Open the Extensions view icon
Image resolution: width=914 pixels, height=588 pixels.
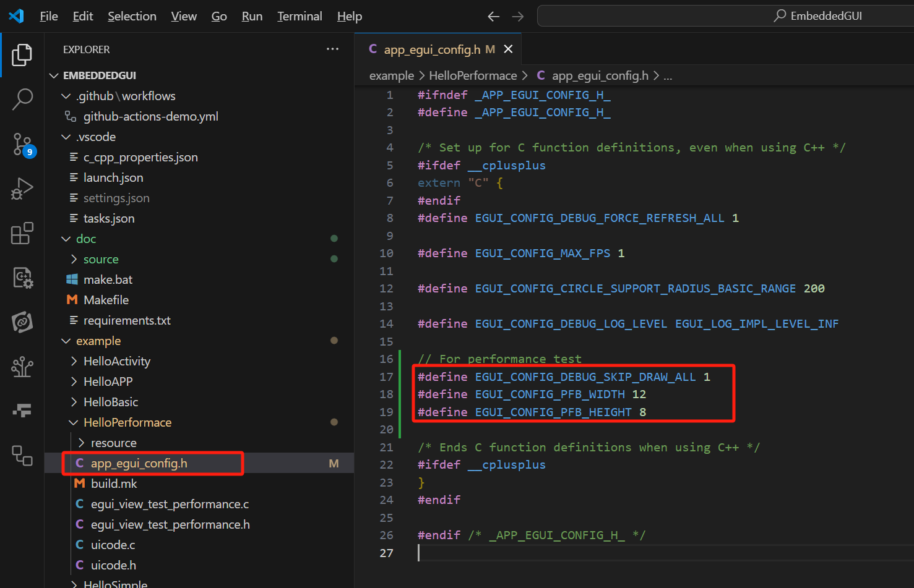(22, 233)
